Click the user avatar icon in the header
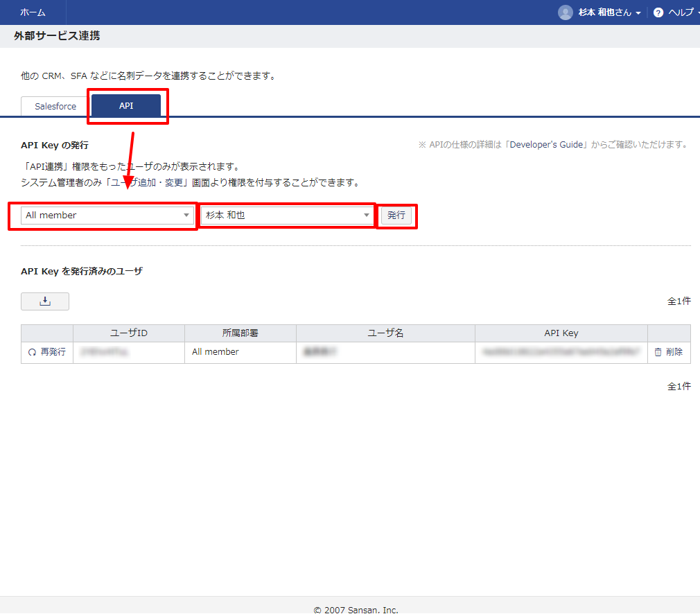This screenshot has height=614, width=700. 566,12
